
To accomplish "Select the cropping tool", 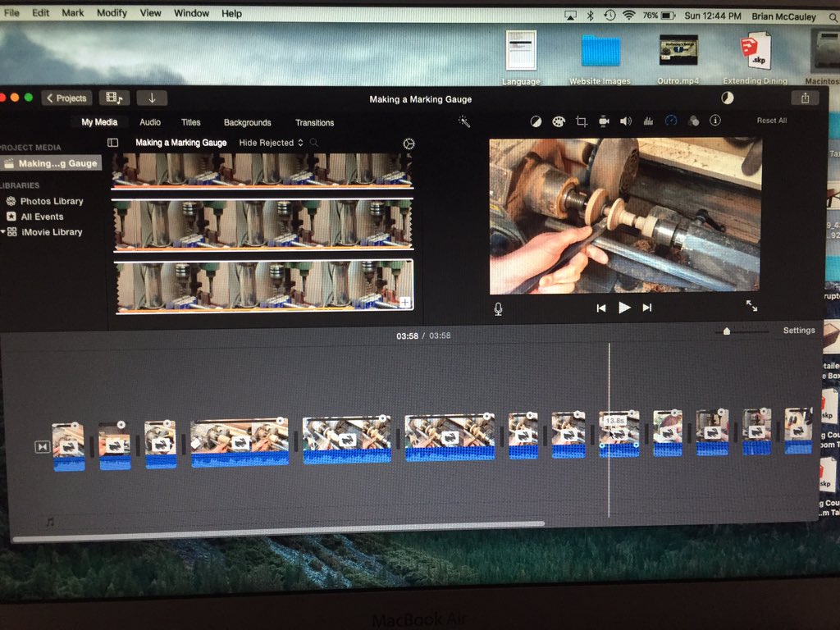I will [581, 121].
